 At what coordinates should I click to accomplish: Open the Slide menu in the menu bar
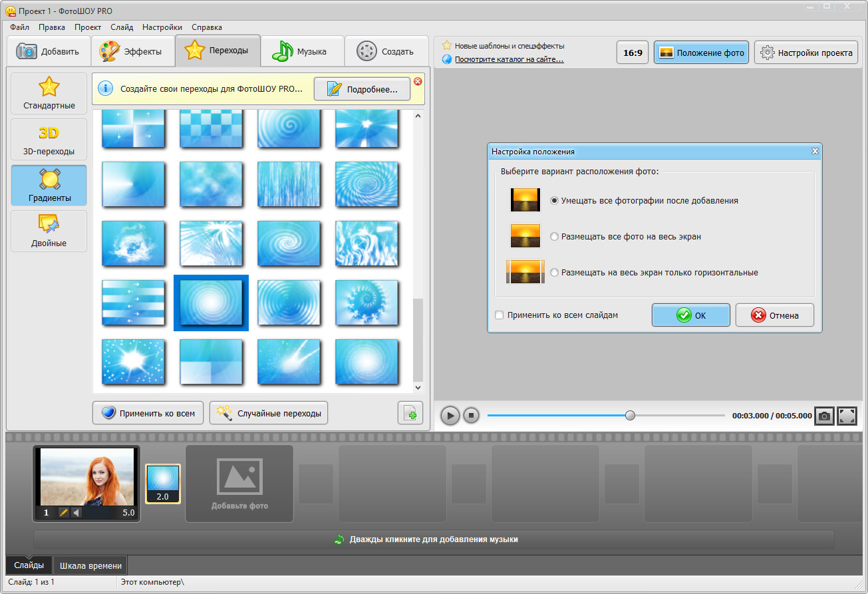point(122,27)
